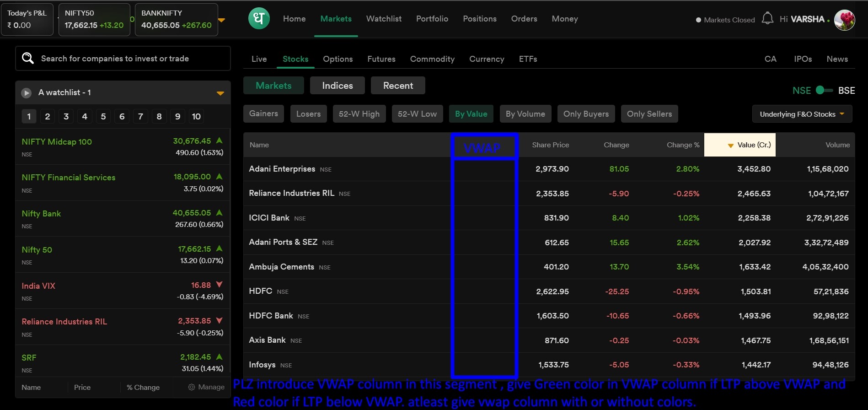Screen dimensions: 868x410
Task: Open the Positions page
Action: coord(480,19)
